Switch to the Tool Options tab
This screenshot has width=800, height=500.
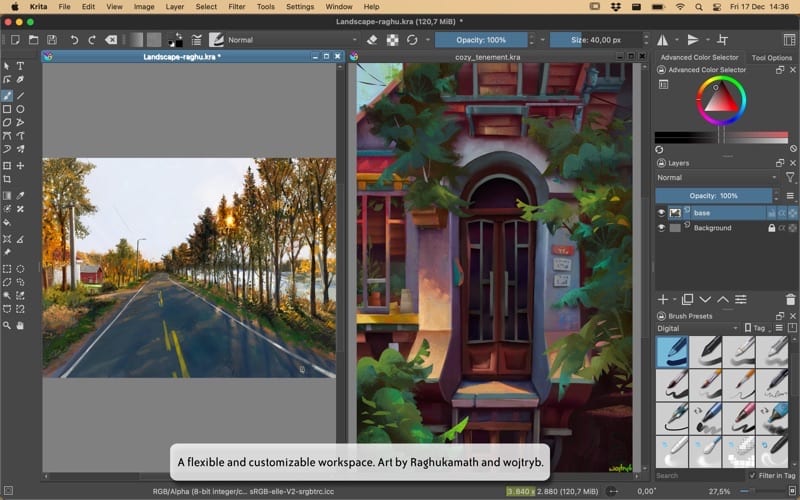click(771, 58)
